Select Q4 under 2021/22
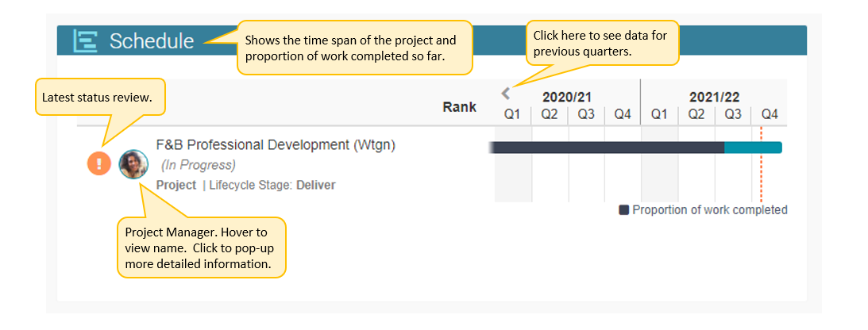Viewport: 868px width, 330px height. coord(770,114)
